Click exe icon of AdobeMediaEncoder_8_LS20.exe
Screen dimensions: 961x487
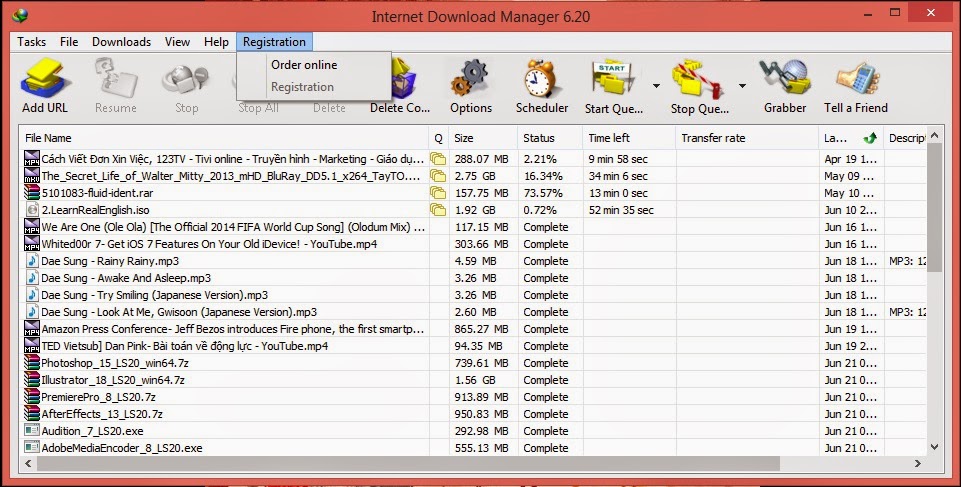point(32,448)
